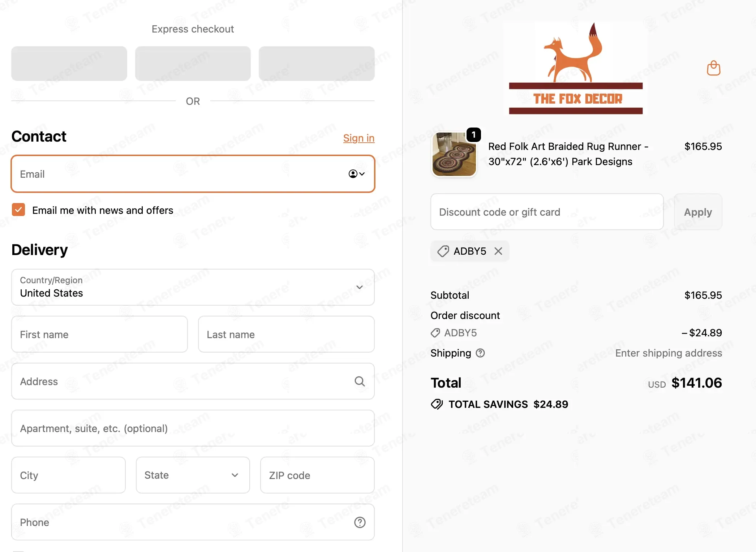The width and height of the screenshot is (756, 552).
Task: Uncheck Email me with news and offers
Action: click(18, 210)
